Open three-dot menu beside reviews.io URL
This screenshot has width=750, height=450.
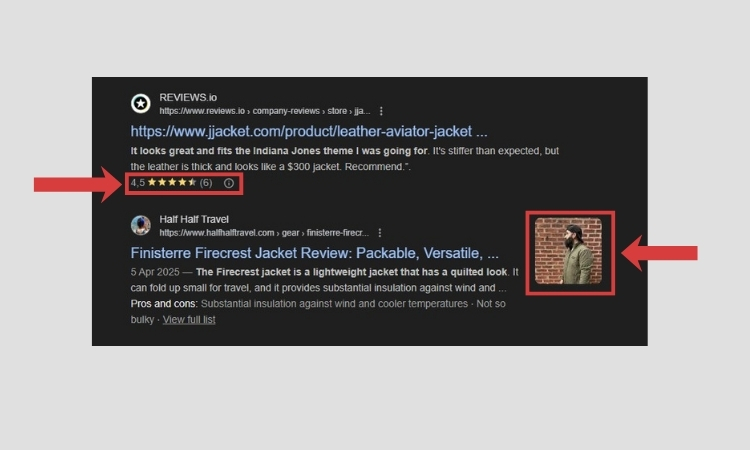click(381, 111)
